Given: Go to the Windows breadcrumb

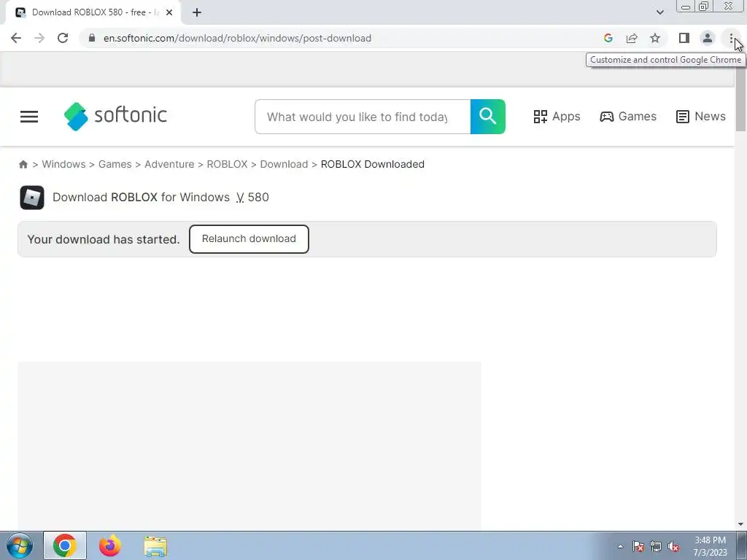Looking at the screenshot, I should point(64,164).
